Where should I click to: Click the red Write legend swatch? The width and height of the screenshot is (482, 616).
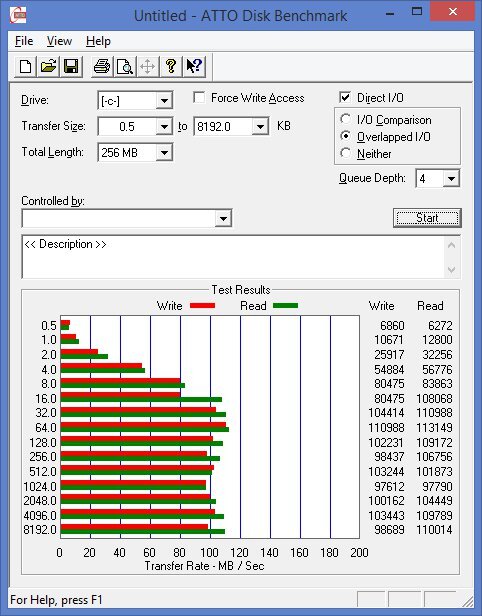[x=202, y=306]
